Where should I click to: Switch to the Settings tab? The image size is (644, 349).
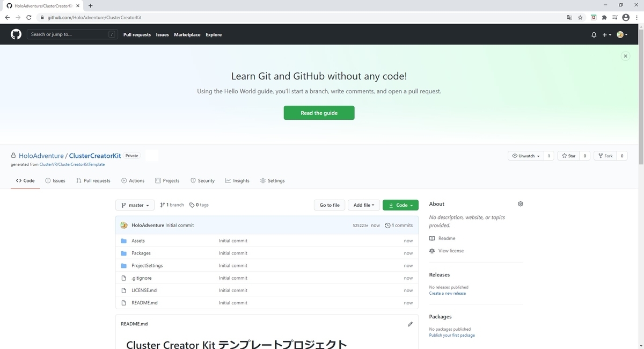tap(273, 180)
